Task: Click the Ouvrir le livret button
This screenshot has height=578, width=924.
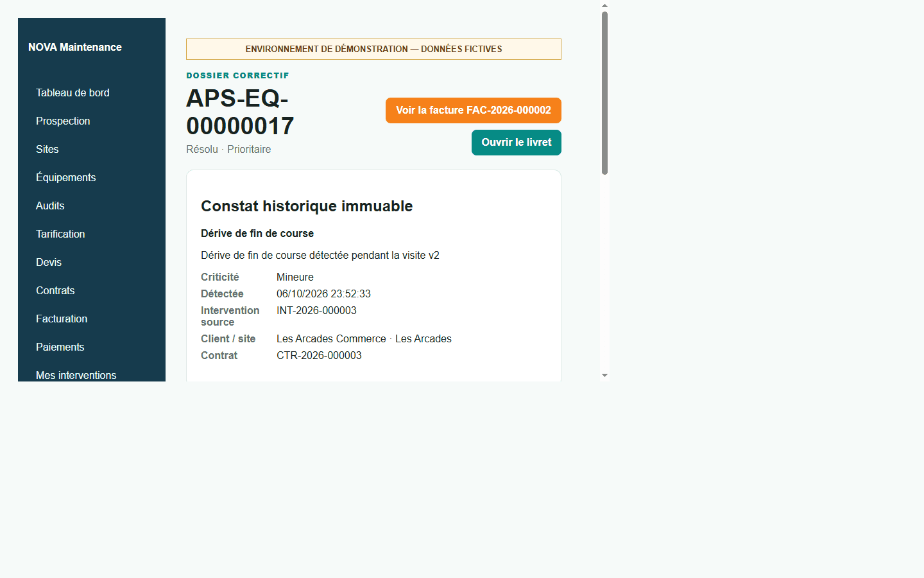Action: tap(517, 143)
